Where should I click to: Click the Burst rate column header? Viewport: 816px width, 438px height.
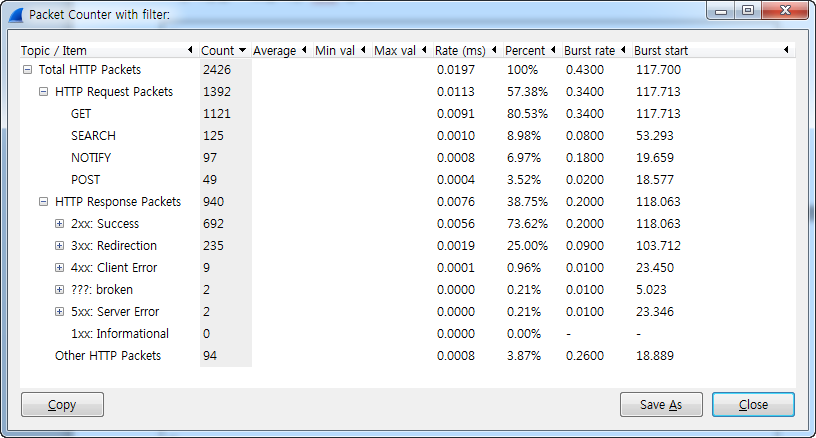(x=589, y=50)
